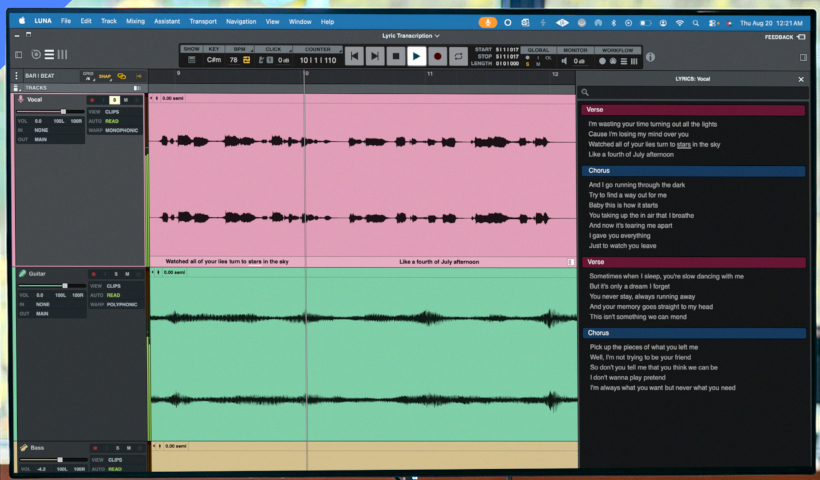
Task: Toggle the left sidebar panel icon
Action: 18,54
